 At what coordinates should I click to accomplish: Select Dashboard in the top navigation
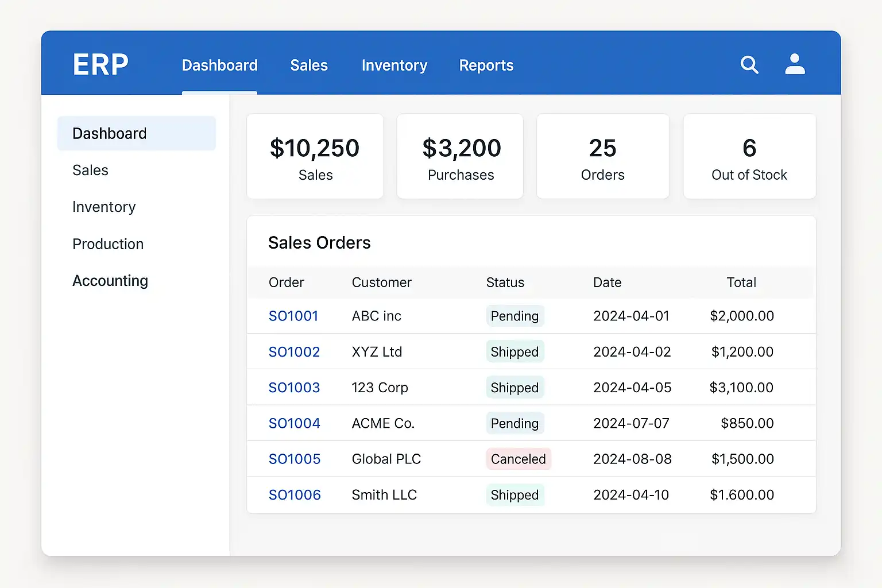219,65
